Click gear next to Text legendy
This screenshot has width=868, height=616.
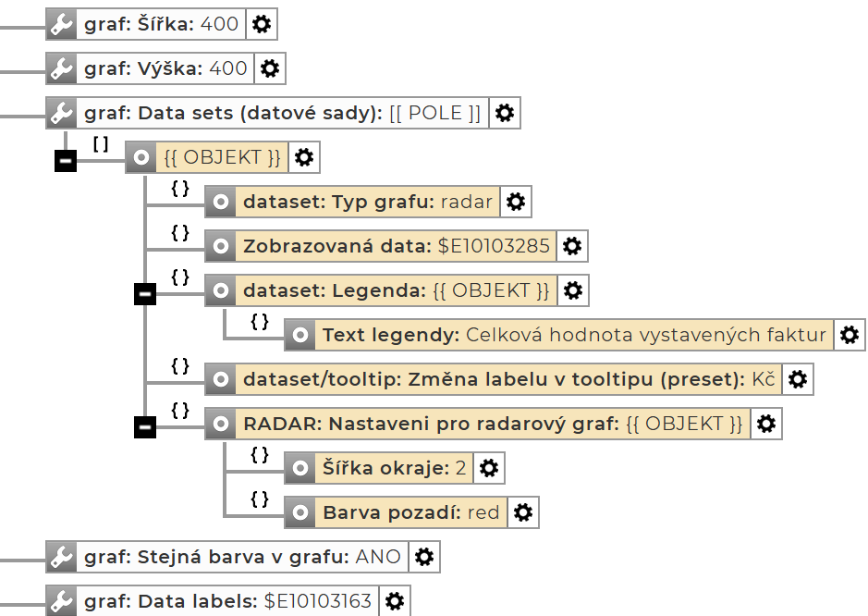pos(850,335)
